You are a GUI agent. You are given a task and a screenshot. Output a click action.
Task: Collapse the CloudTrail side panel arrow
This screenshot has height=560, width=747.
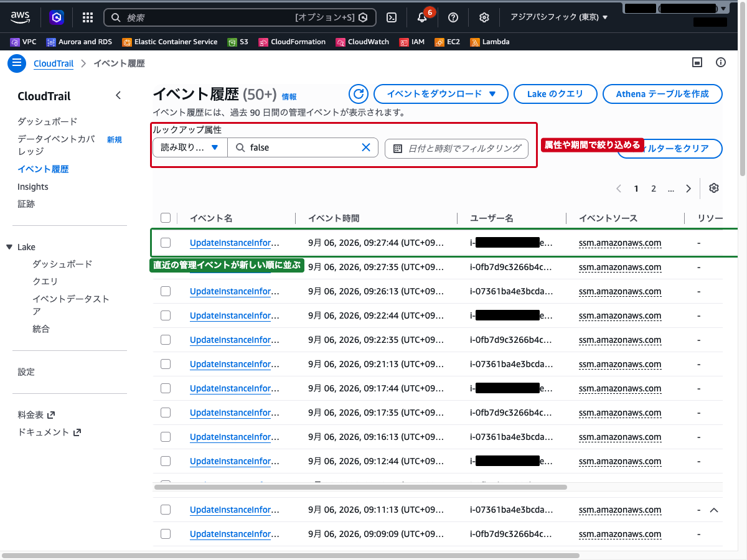[x=118, y=96]
